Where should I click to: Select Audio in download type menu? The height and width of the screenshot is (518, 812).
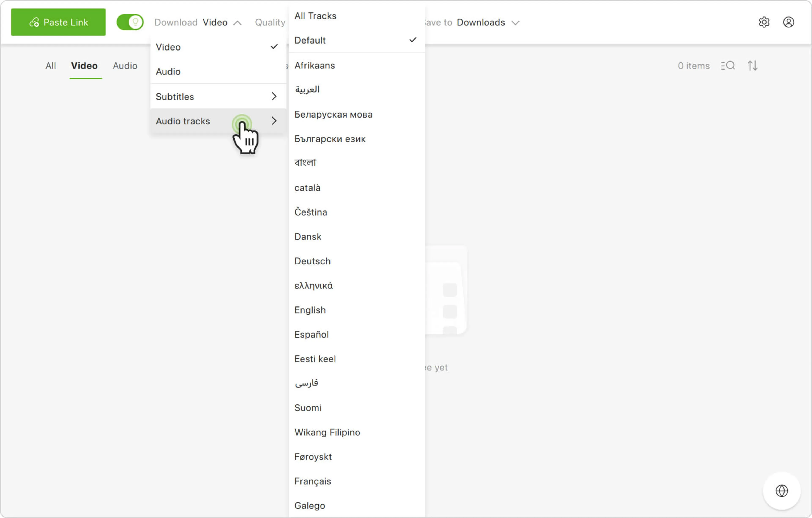pyautogui.click(x=168, y=71)
